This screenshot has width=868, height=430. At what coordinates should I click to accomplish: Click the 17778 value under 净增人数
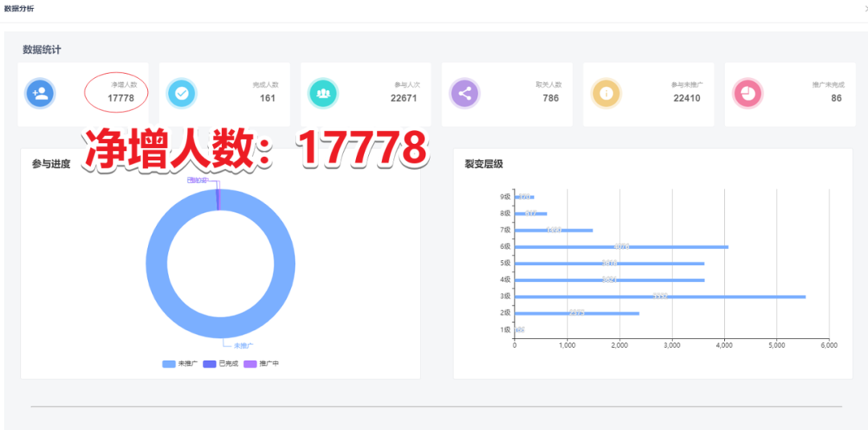coord(121,98)
